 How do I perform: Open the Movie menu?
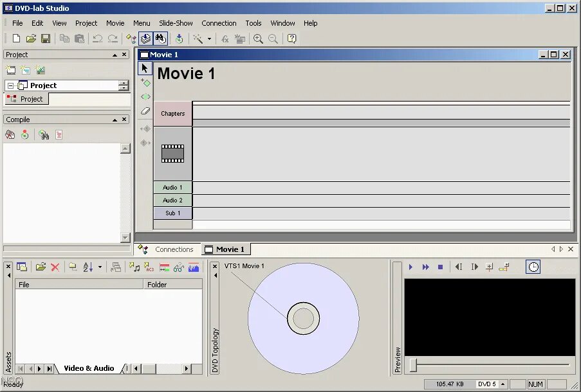point(115,23)
